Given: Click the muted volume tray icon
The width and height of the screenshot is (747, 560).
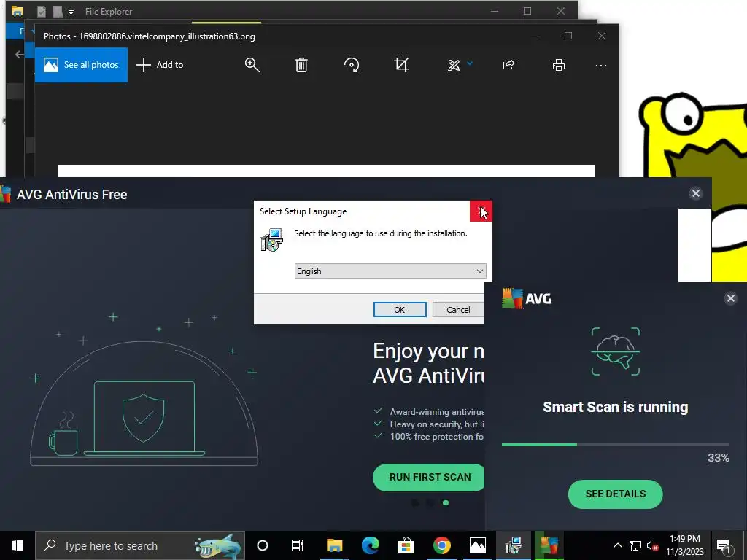Looking at the screenshot, I should point(652,545).
